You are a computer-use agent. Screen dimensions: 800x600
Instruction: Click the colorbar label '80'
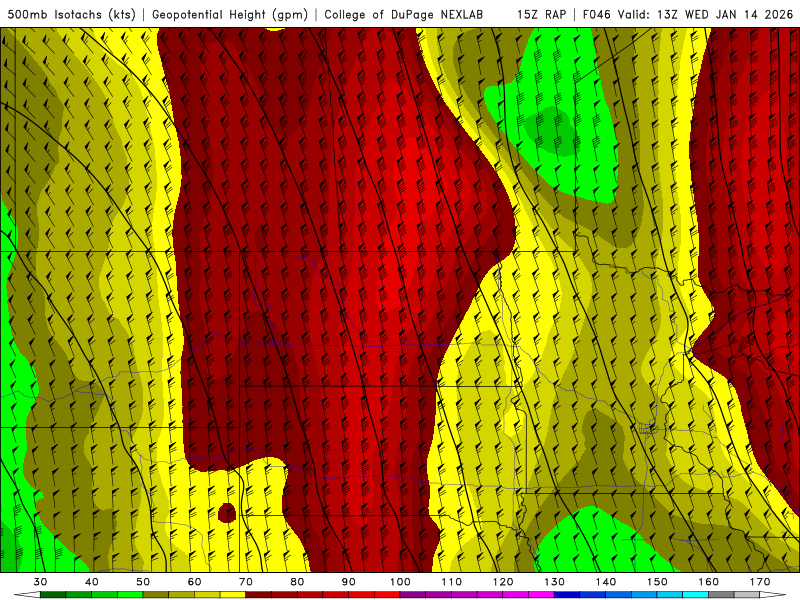pos(297,582)
